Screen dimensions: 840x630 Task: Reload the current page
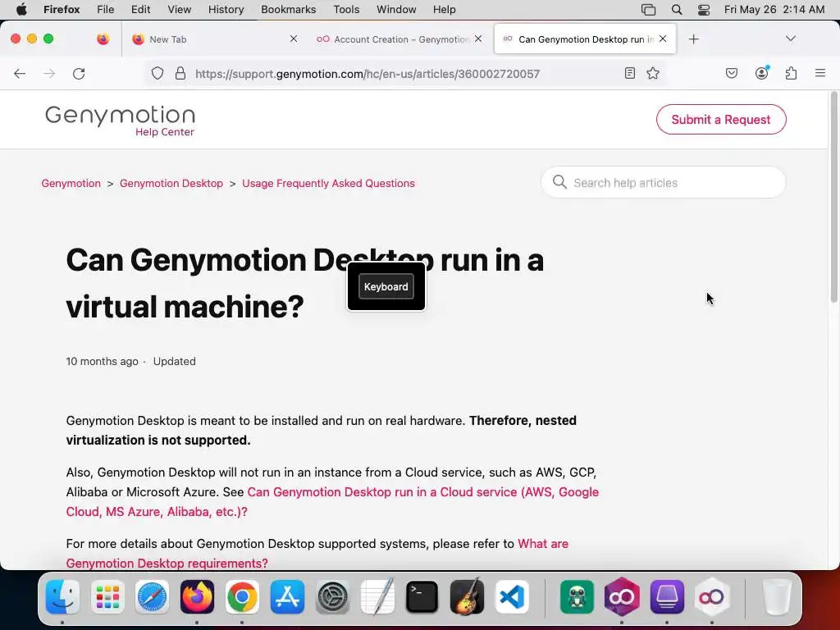(x=79, y=73)
